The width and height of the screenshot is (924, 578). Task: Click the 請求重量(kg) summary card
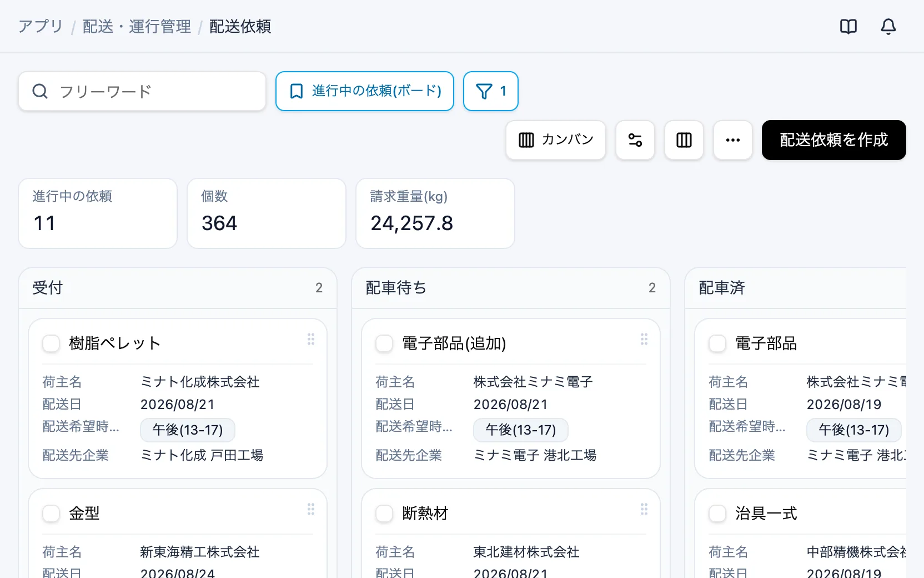tap(435, 213)
